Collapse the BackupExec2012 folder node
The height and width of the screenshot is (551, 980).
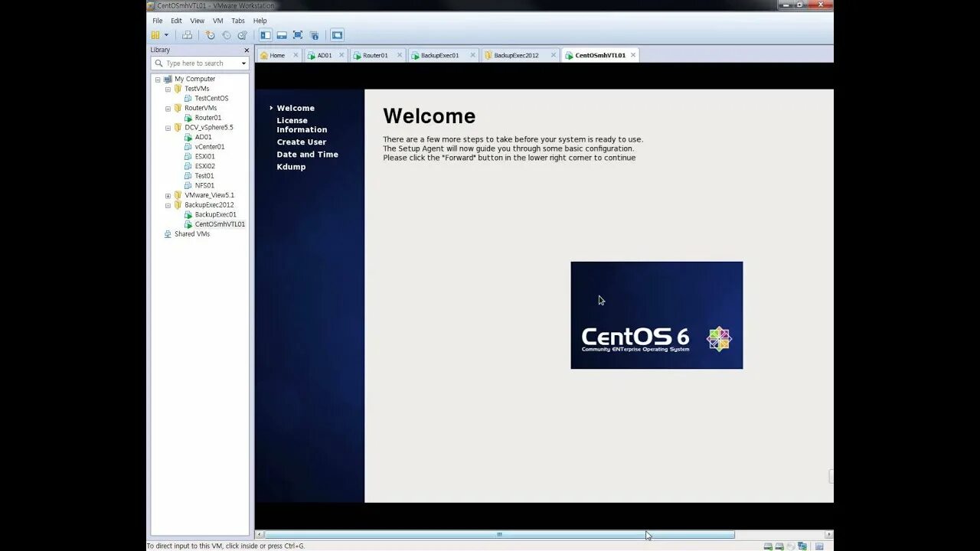coord(168,206)
